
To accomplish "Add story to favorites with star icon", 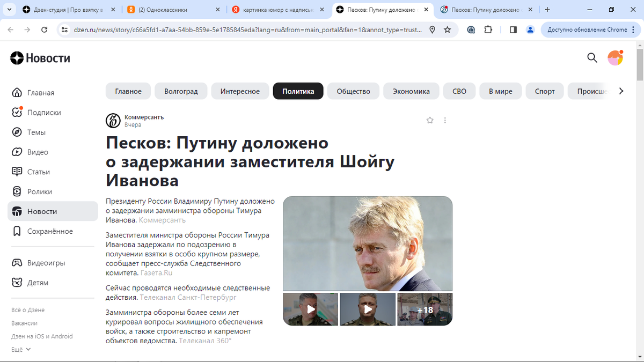I will pyautogui.click(x=430, y=120).
